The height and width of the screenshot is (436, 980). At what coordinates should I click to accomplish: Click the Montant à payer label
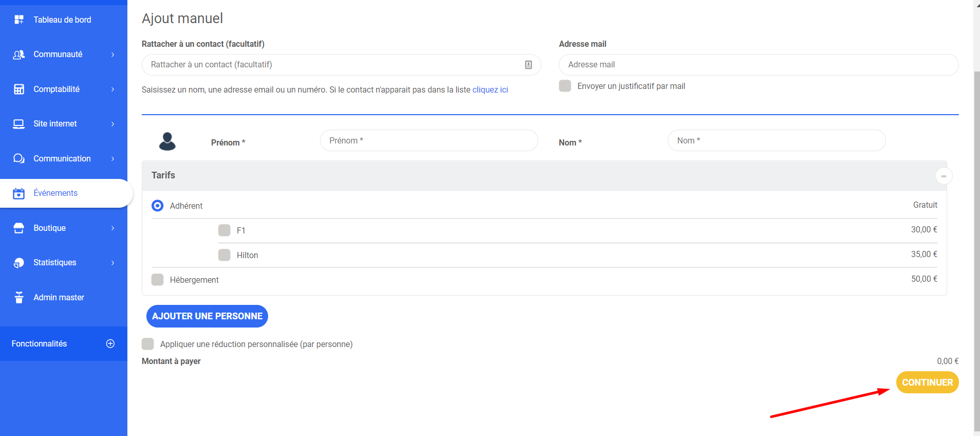click(171, 361)
